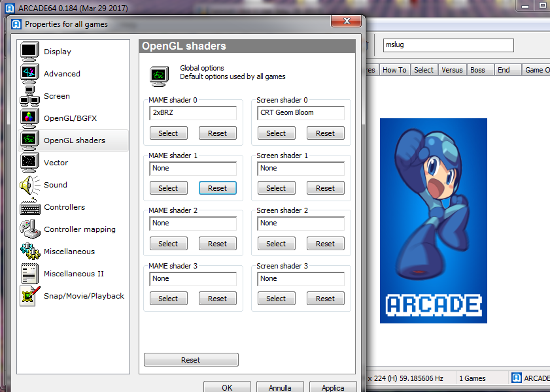This screenshot has height=392, width=550.
Task: Click the Screen shader 2 None field
Action: [301, 223]
